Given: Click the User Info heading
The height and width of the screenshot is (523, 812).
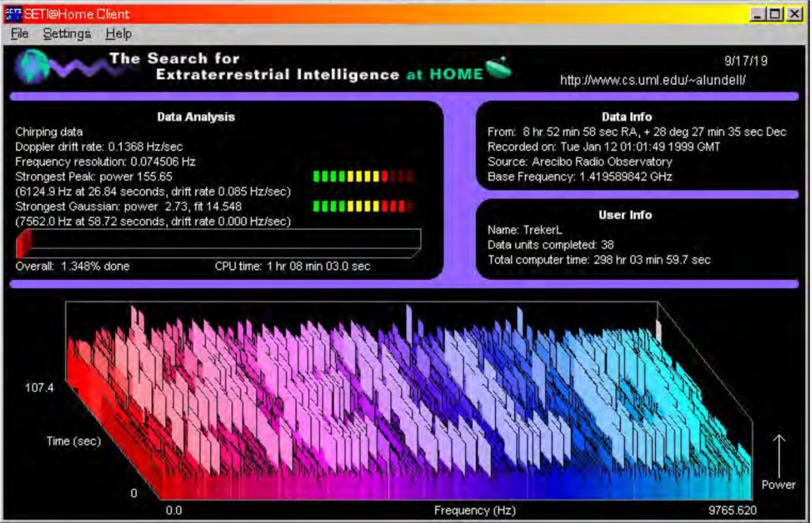Looking at the screenshot, I should pos(625,215).
